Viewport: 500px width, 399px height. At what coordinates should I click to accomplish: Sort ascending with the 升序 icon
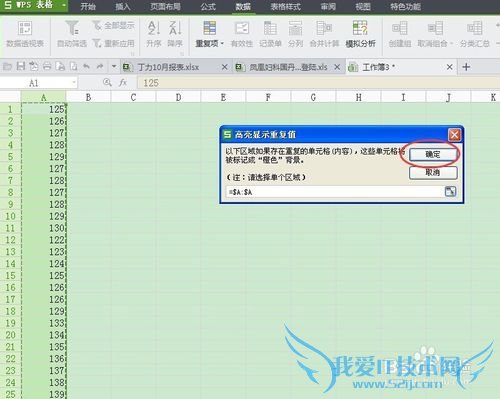coord(154,28)
